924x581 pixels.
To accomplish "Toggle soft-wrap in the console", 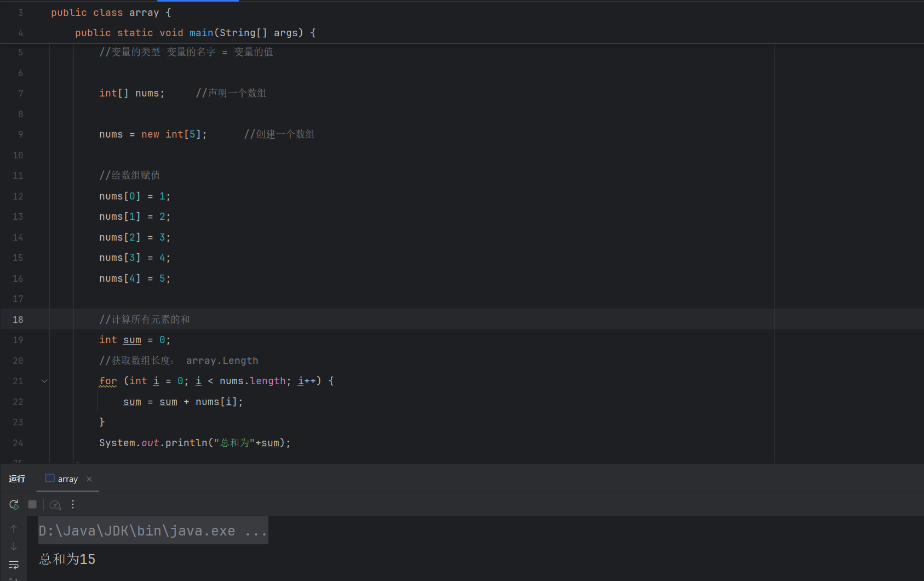I will pyautogui.click(x=14, y=565).
